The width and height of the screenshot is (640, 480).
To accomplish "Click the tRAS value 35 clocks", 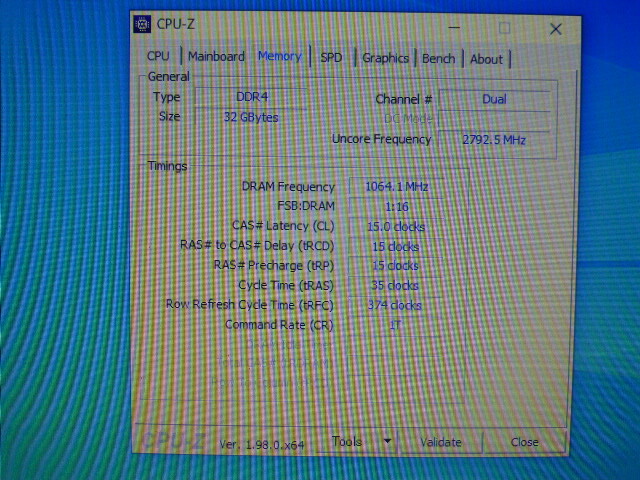I will pyautogui.click(x=395, y=286).
